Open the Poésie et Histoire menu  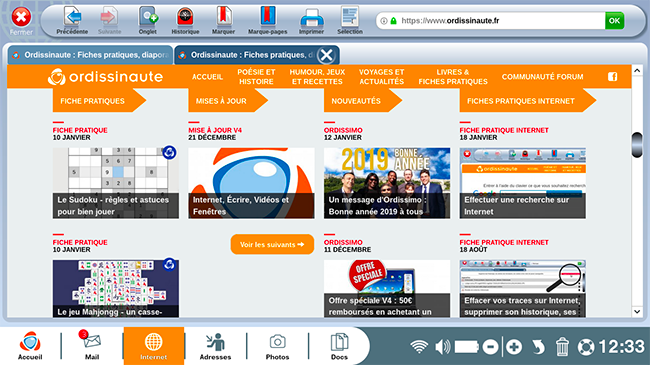(x=256, y=77)
